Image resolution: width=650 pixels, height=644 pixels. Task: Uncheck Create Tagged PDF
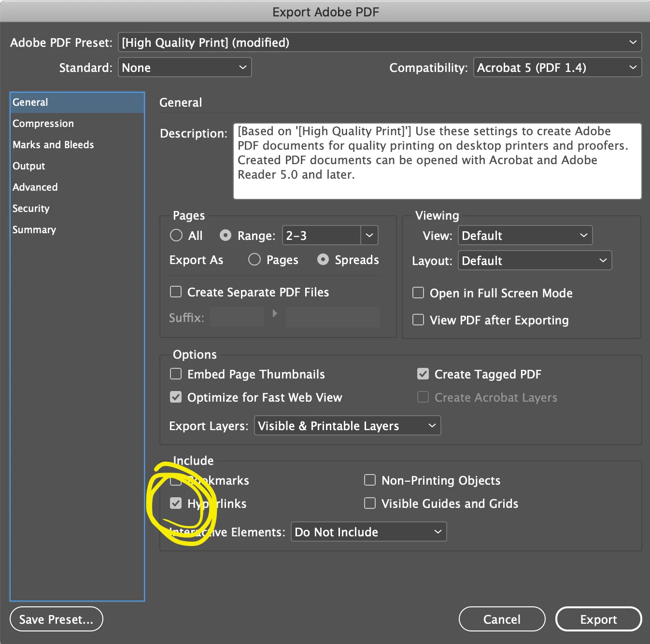coord(423,374)
